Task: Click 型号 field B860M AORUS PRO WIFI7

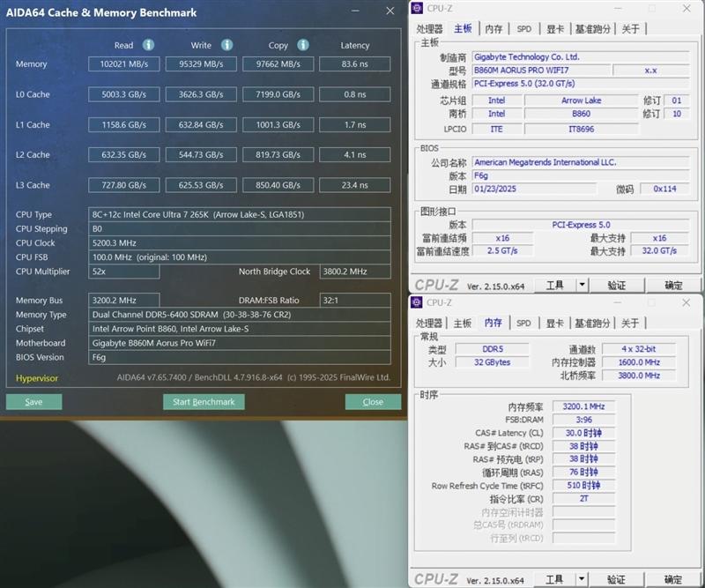Action: pos(541,71)
